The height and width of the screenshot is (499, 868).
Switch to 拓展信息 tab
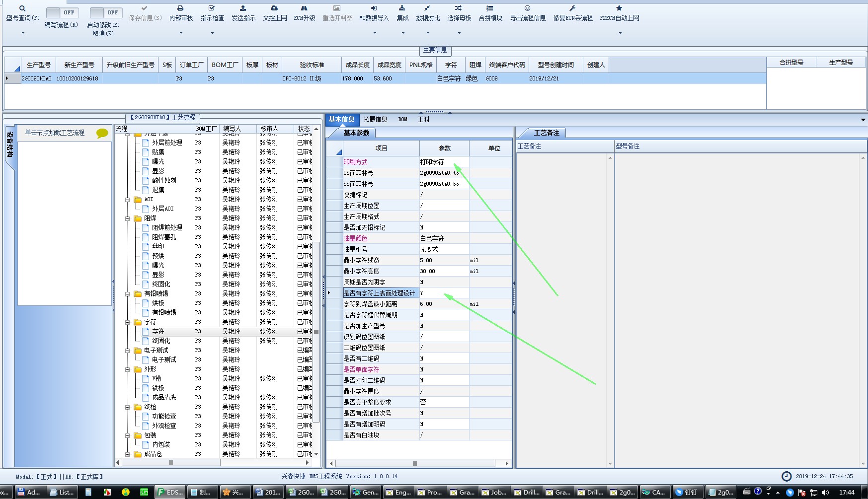click(375, 119)
